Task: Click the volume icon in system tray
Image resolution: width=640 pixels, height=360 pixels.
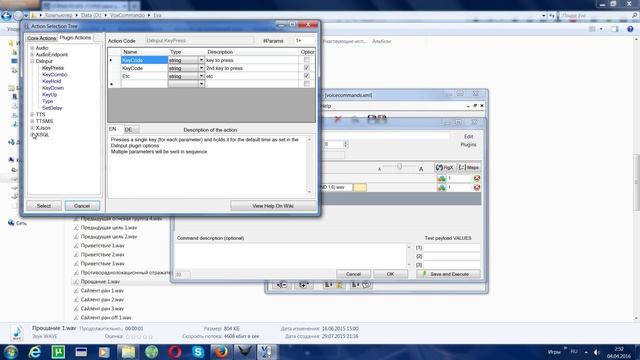Action: point(597,352)
